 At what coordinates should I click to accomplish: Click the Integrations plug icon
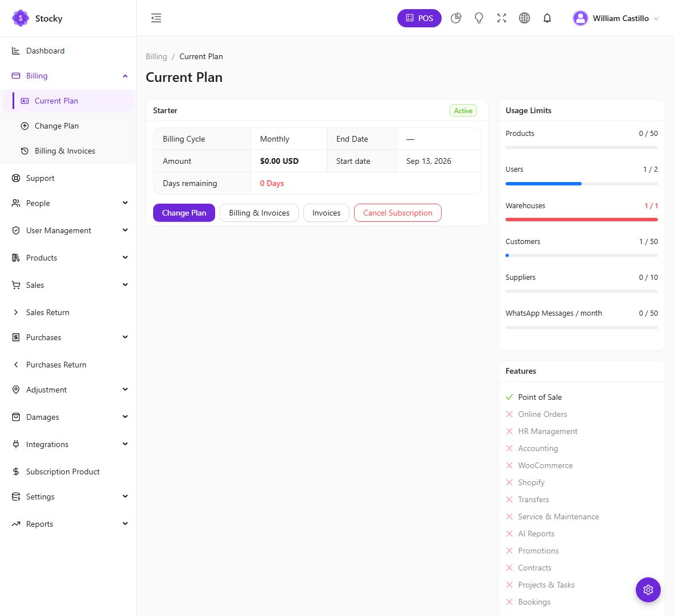[16, 444]
